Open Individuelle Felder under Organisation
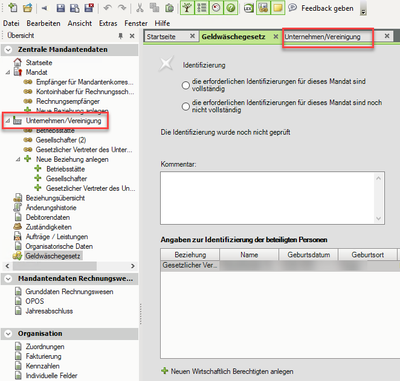Screen dimensions: 400x381 coord(51,376)
